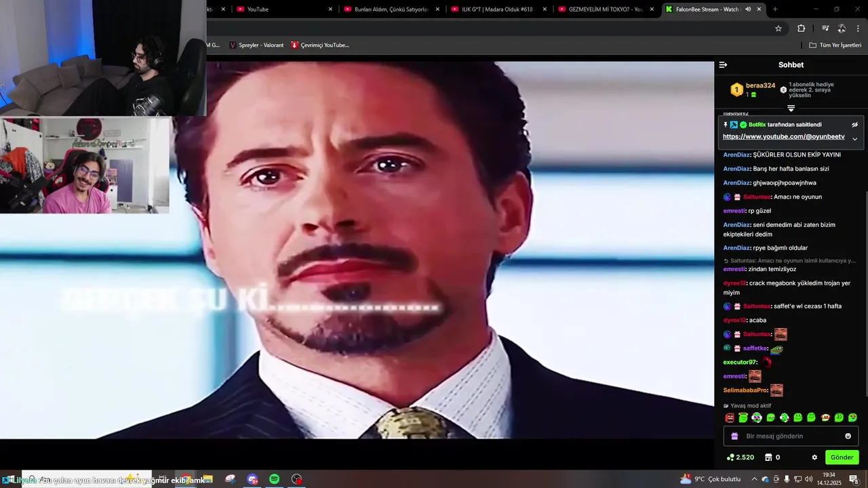The width and height of the screenshot is (868, 488).
Task: Switch to 'ILIK G*T | Madara Olduk' tab
Action: click(x=498, y=9)
